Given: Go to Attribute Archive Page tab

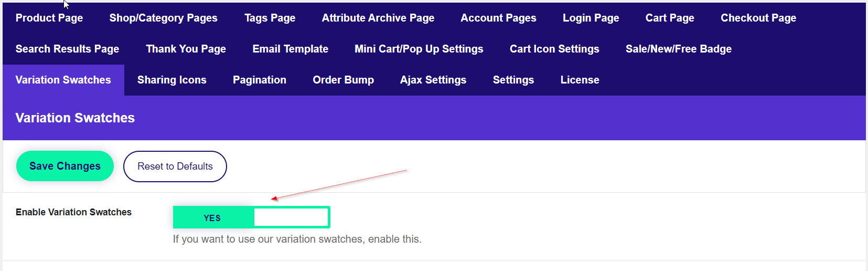Looking at the screenshot, I should (378, 18).
